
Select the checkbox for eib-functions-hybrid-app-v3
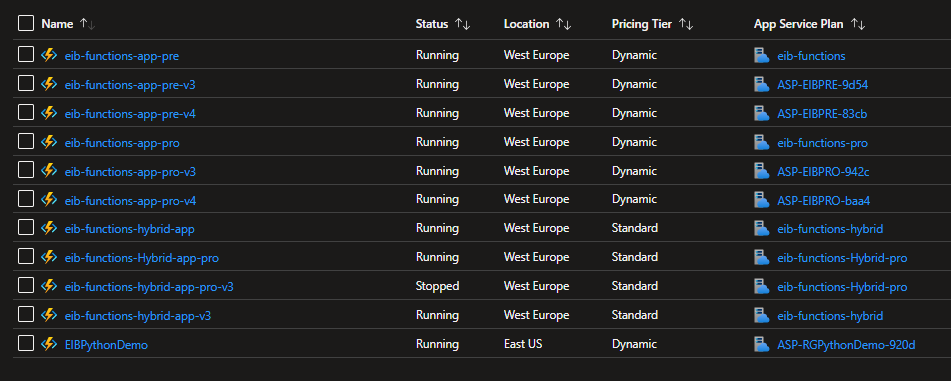coord(25,314)
